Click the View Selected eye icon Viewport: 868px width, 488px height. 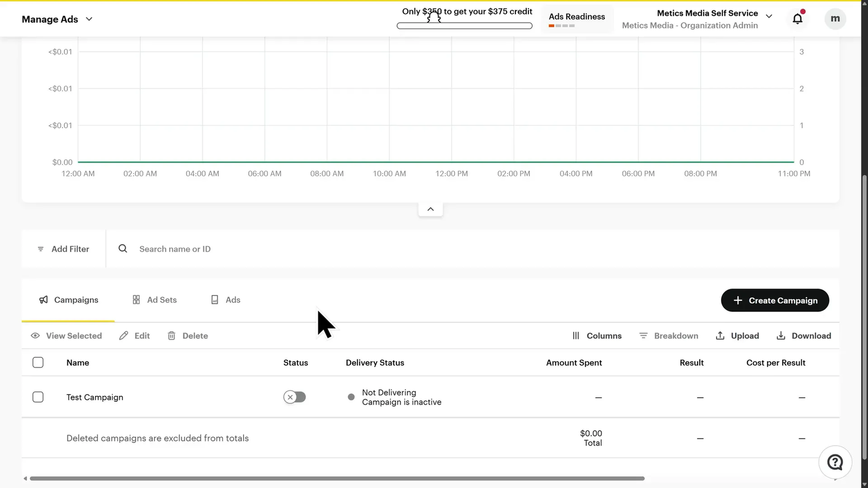pos(35,336)
